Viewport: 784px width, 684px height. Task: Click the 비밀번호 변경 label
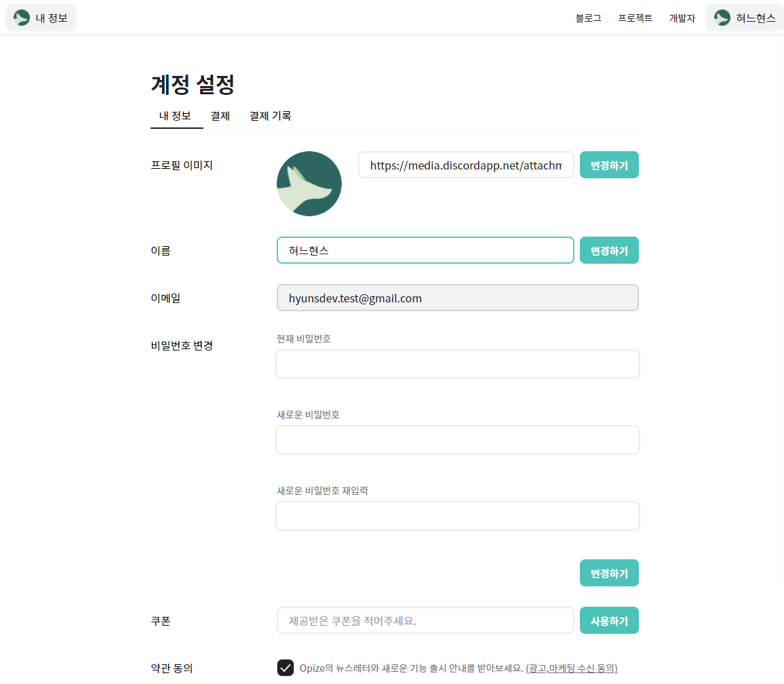click(x=182, y=345)
